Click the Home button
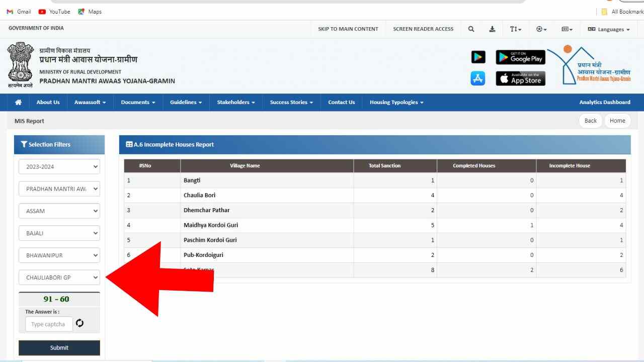 (x=617, y=121)
